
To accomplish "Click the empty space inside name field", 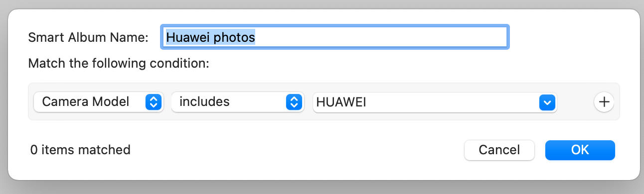I will [x=381, y=37].
